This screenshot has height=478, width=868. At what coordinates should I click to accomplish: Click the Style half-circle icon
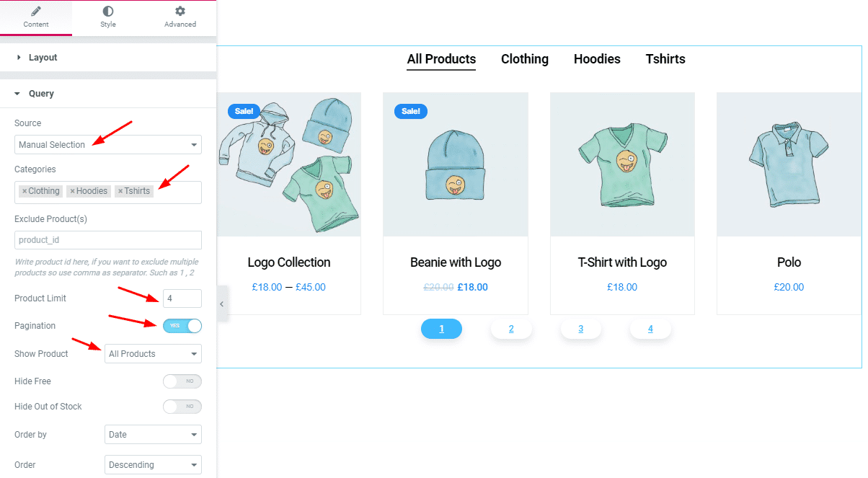pos(108,12)
